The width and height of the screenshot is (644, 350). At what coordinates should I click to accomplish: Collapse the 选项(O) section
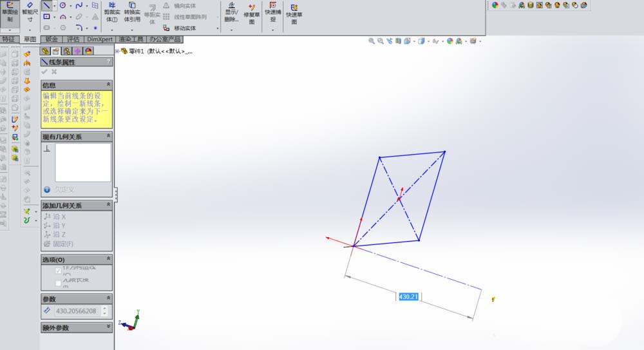tap(108, 259)
